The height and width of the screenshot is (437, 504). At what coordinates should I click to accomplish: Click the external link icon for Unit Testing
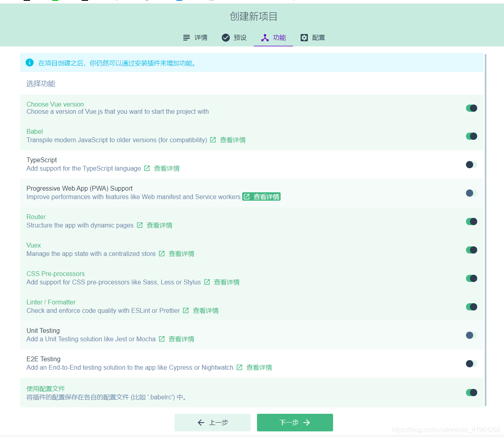coord(161,339)
